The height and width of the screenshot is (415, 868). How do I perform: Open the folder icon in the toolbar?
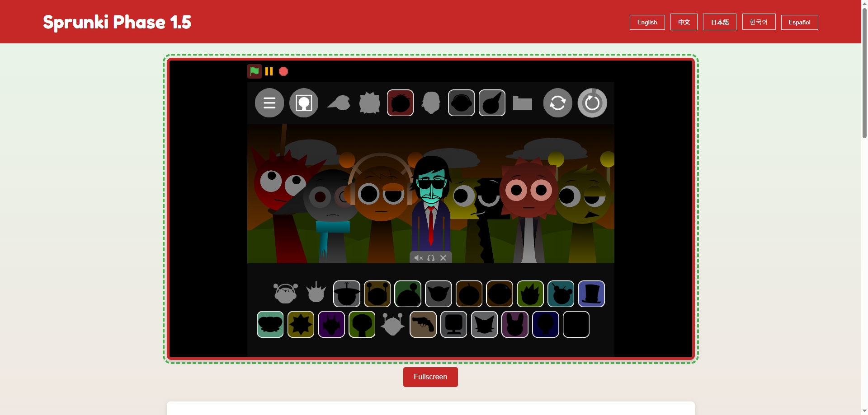tap(523, 103)
